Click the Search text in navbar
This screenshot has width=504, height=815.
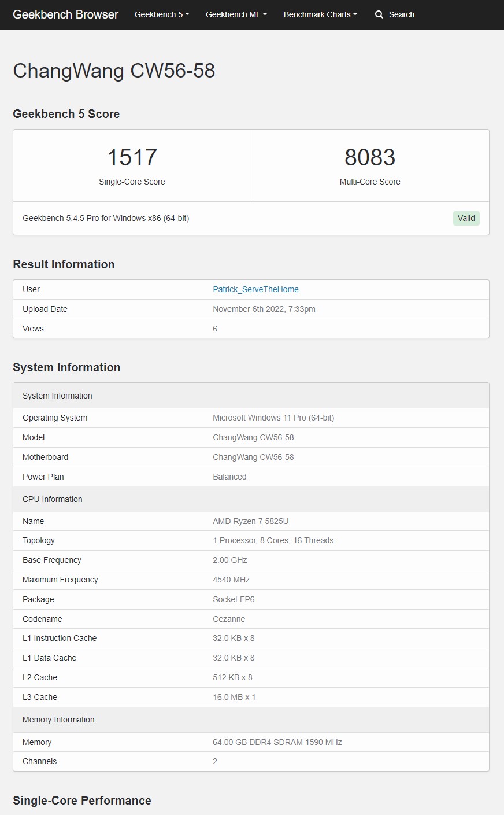click(x=401, y=14)
